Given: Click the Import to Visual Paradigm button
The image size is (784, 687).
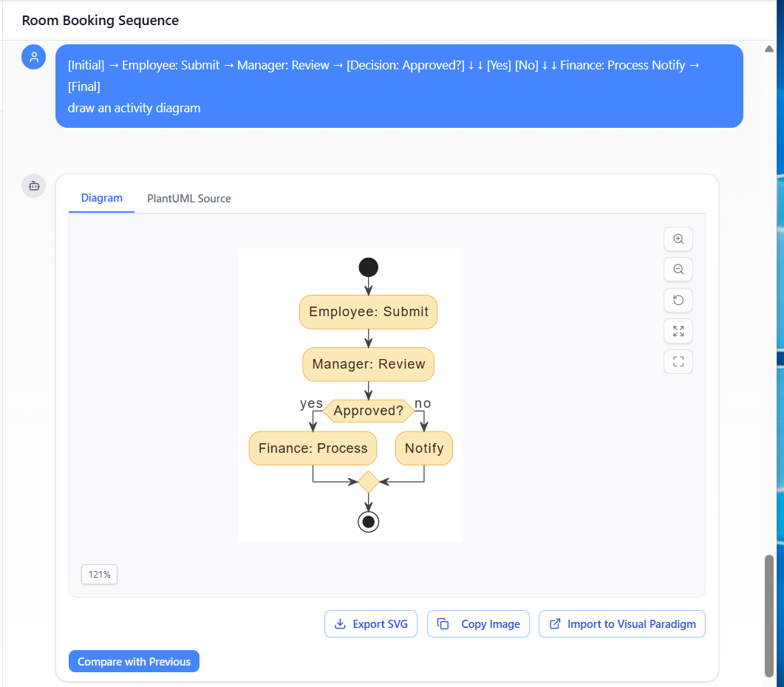Looking at the screenshot, I should [x=621, y=623].
